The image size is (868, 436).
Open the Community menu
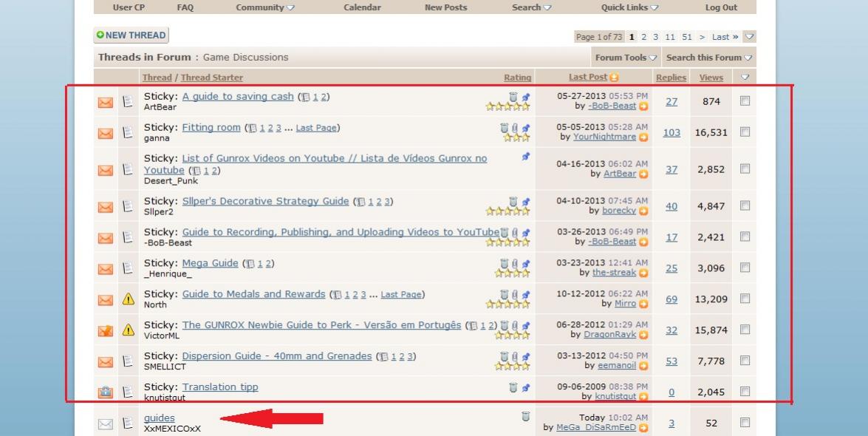click(x=264, y=7)
